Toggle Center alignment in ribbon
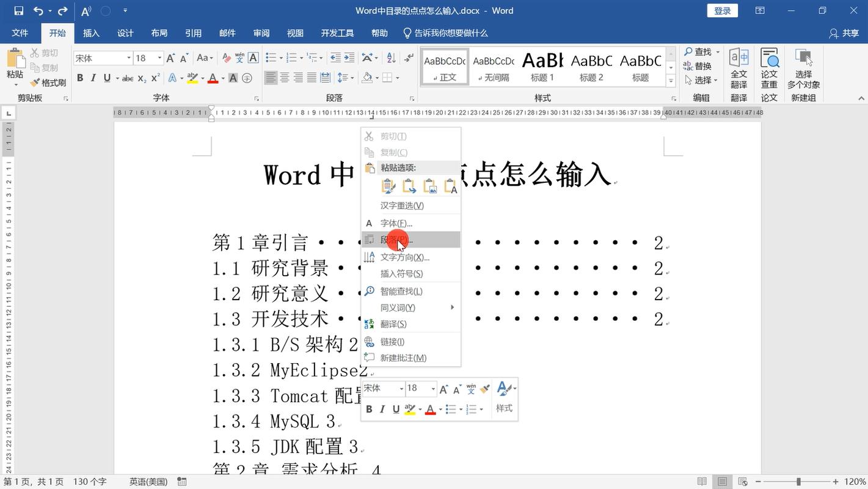 click(285, 78)
